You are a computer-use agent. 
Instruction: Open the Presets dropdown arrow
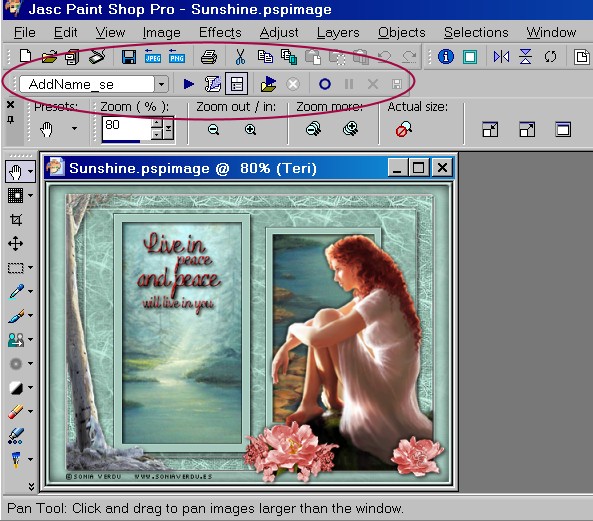tap(75, 129)
